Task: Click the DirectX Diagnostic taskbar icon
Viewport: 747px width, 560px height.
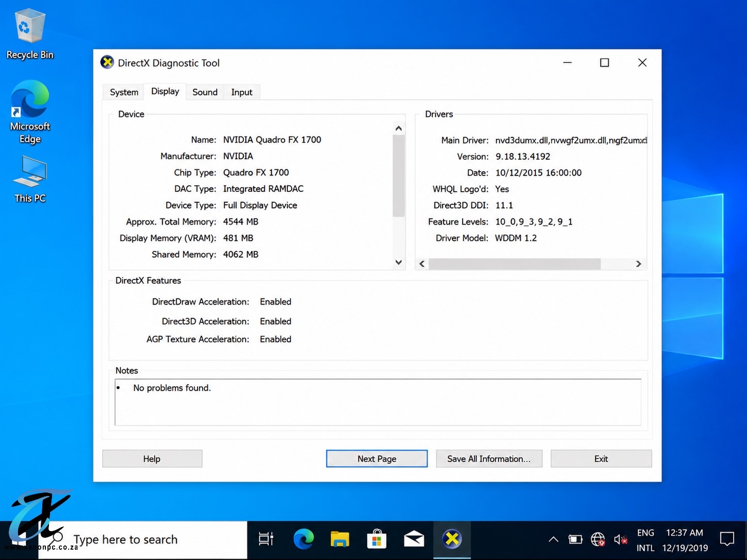Action: [452, 539]
